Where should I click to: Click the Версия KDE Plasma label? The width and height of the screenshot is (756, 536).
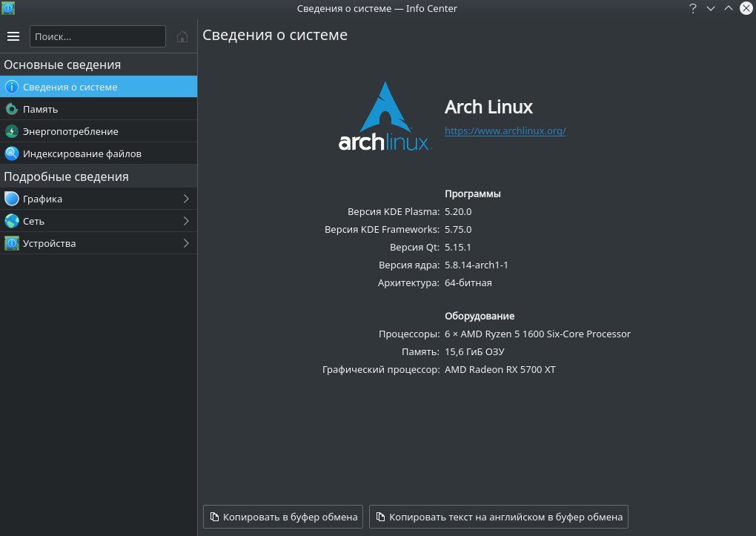pos(394,212)
